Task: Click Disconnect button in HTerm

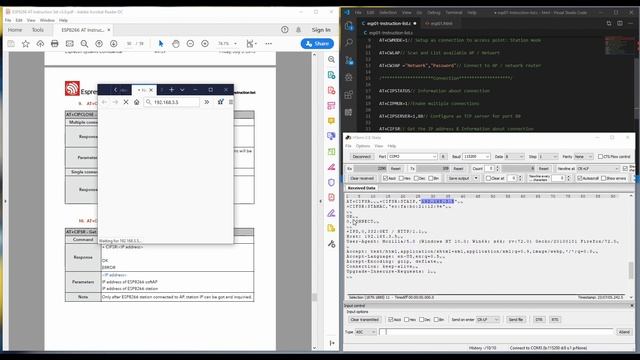Action: coord(362,157)
